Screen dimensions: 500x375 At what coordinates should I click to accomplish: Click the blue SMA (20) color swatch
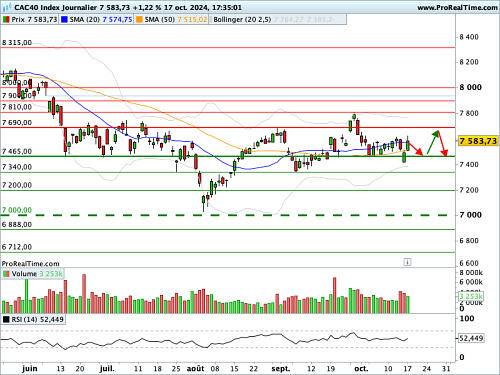coord(64,20)
